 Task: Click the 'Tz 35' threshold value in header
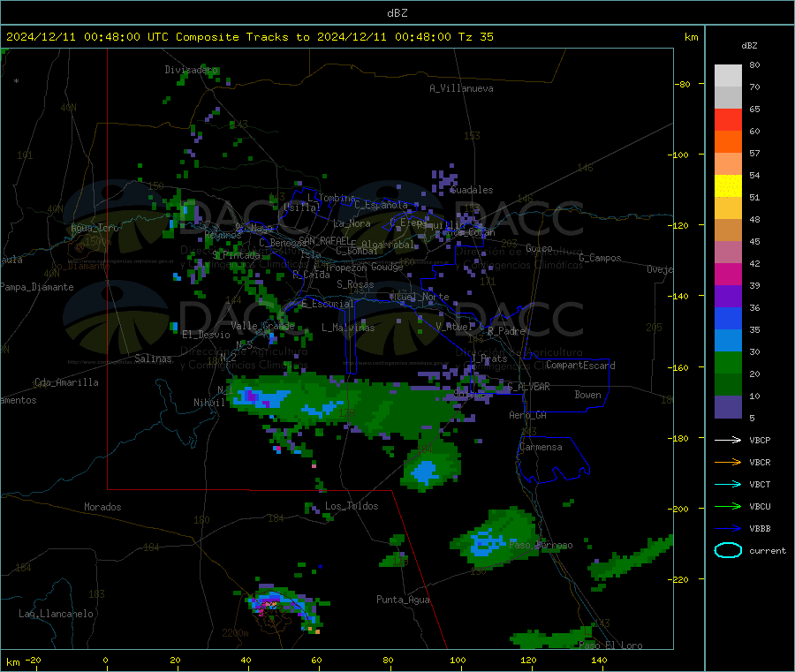[x=475, y=37]
